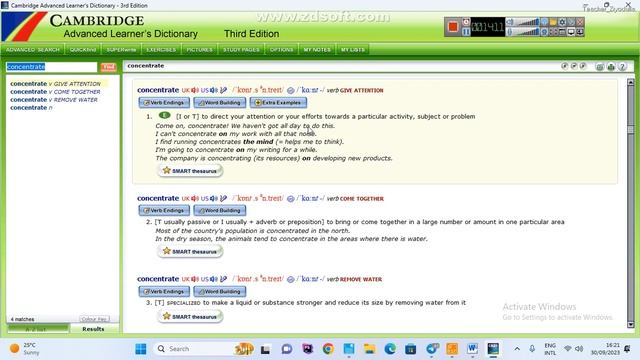Toggle the recorder microphone icon
The height and width of the screenshot is (360, 640).
(x=510, y=32)
